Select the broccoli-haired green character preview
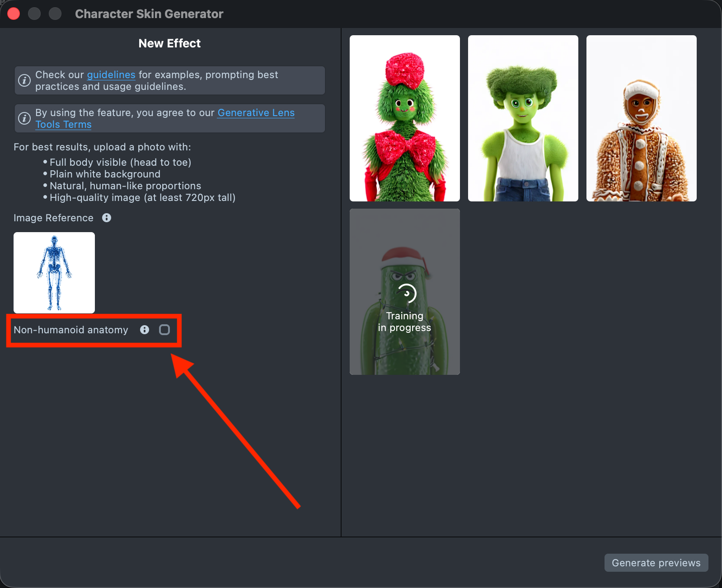The height and width of the screenshot is (588, 722). [523, 118]
